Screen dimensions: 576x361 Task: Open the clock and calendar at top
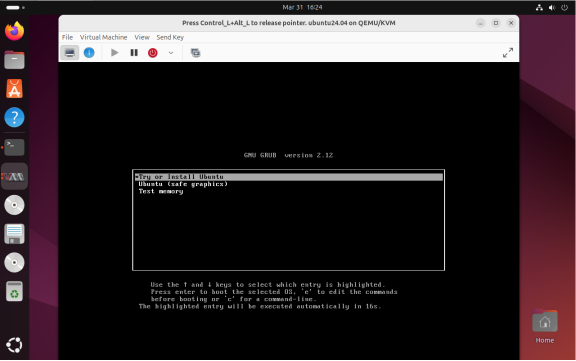pyautogui.click(x=302, y=7)
